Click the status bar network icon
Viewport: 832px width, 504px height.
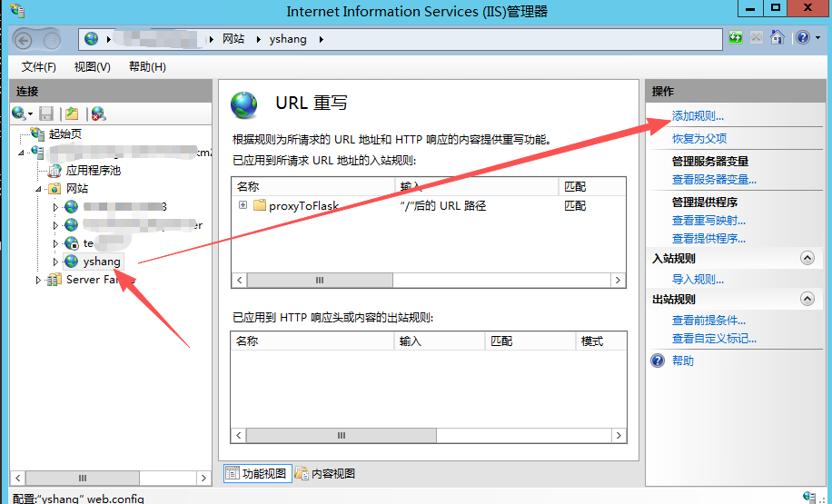[809, 497]
